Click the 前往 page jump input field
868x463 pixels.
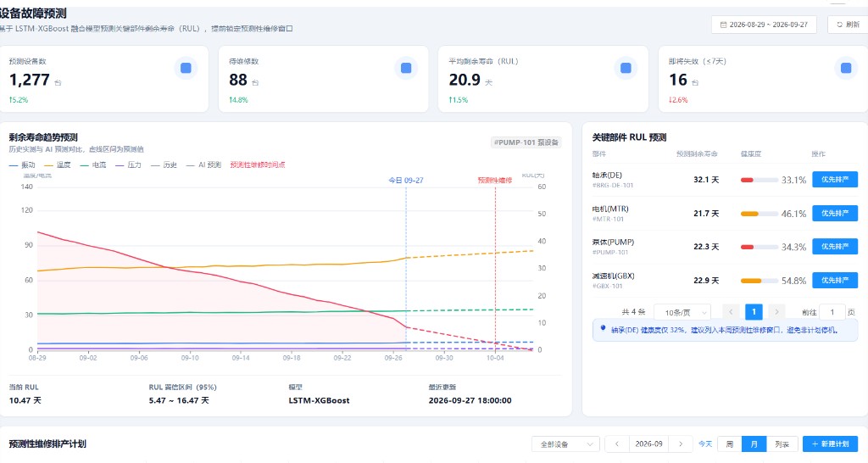(x=832, y=312)
